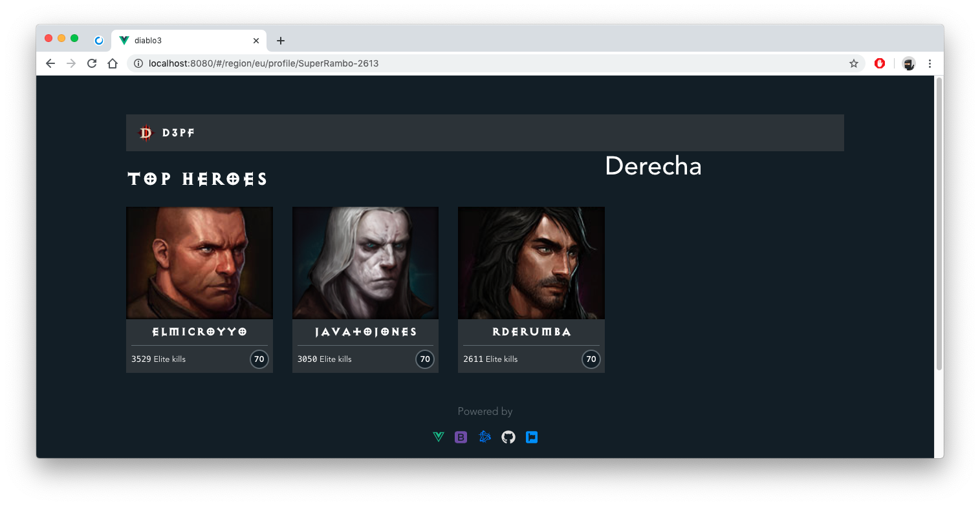Open the JavatoJones hero portrait
Image resolution: width=980 pixels, height=506 pixels.
click(x=365, y=263)
